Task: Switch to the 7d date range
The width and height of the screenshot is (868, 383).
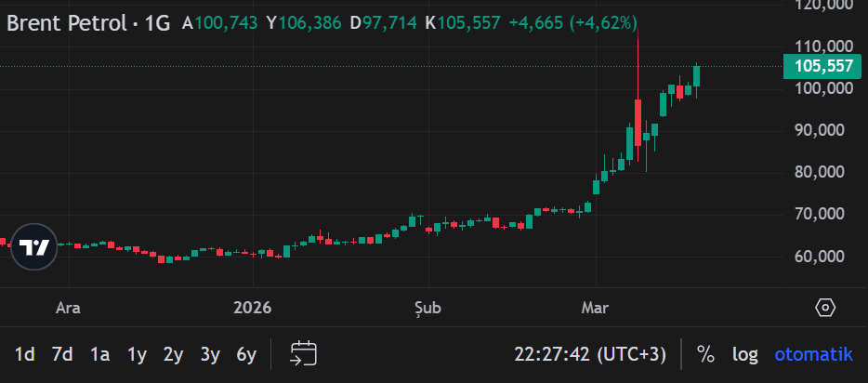Action: click(62, 354)
